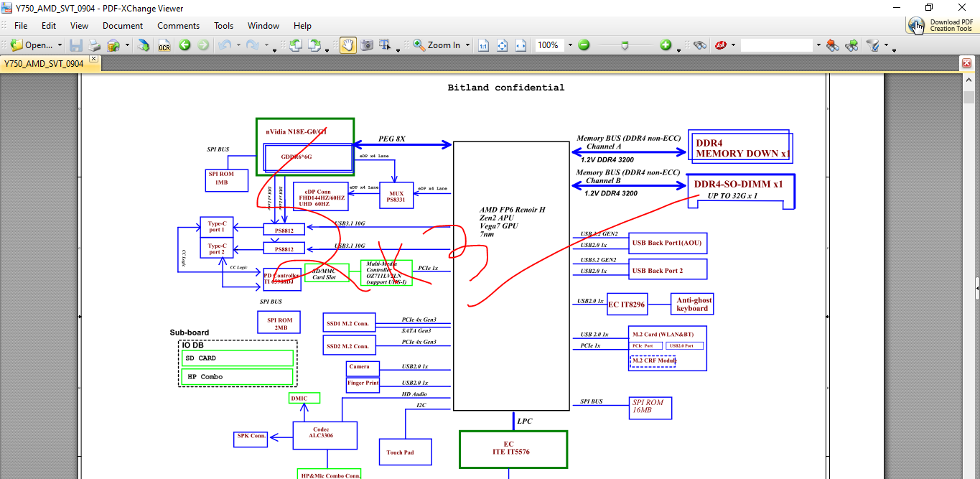Open the scanner options dropdown arrow
The image size is (980, 479).
pos(127,45)
